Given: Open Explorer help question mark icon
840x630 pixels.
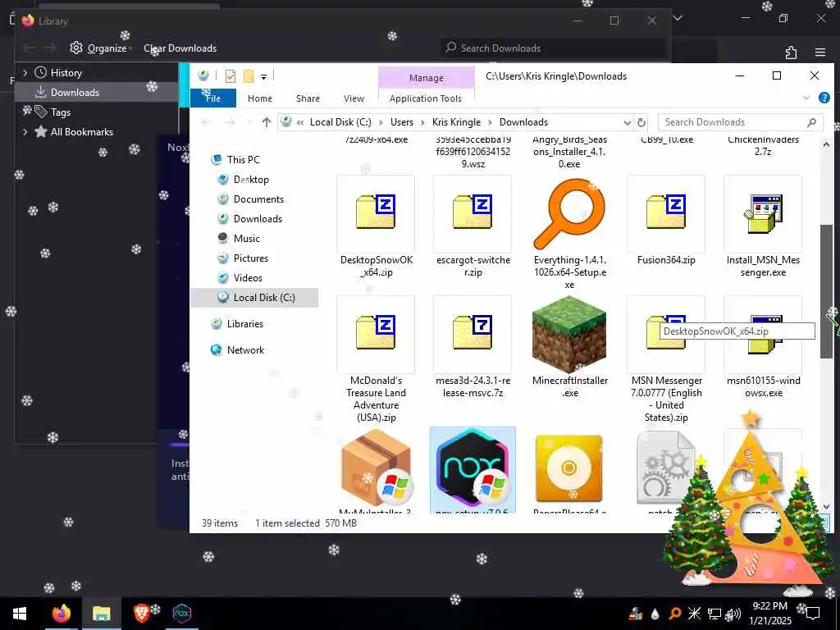Looking at the screenshot, I should tap(824, 98).
